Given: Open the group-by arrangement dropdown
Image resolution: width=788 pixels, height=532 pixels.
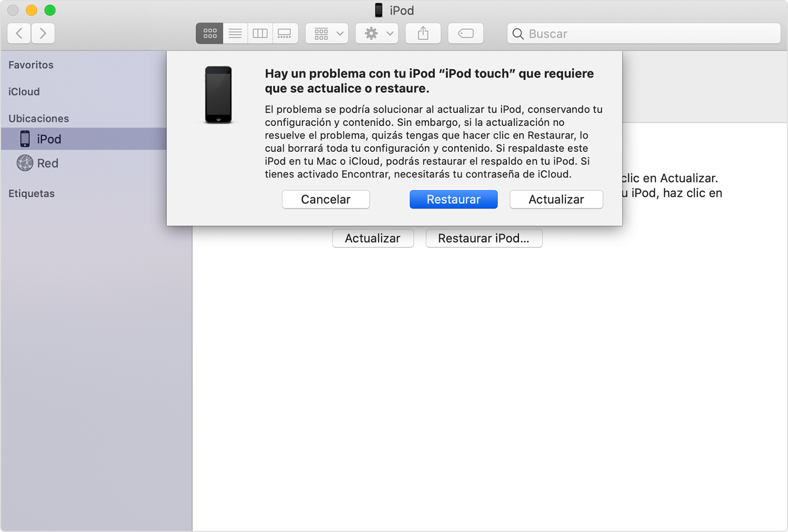Looking at the screenshot, I should point(327,34).
